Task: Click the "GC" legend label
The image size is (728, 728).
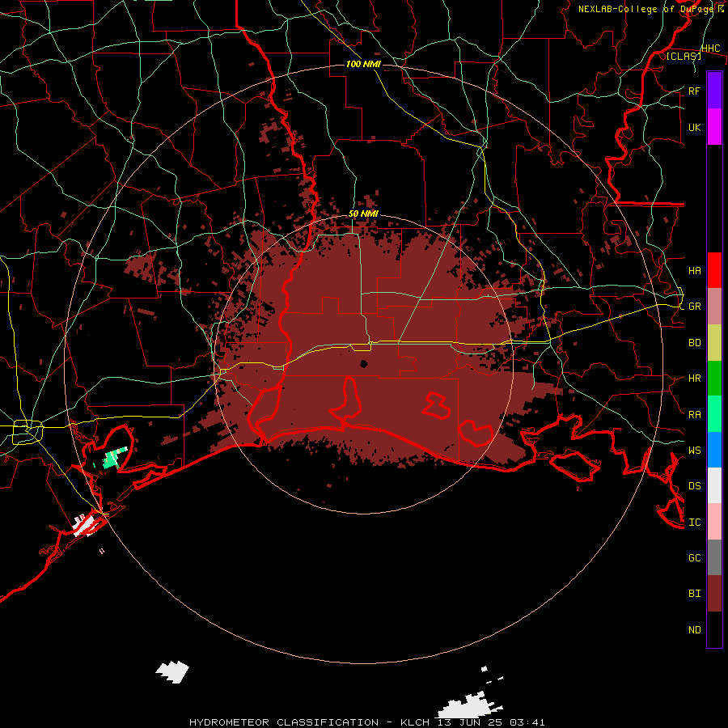Action: 694,557
